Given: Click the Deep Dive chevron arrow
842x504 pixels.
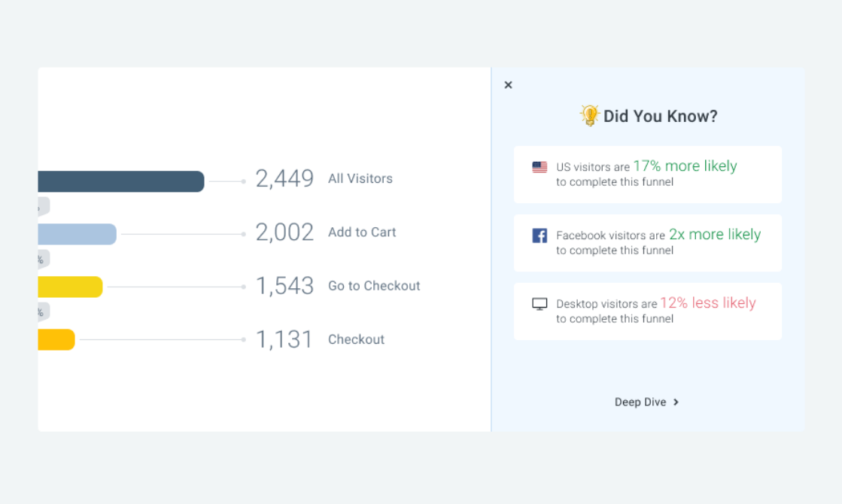Looking at the screenshot, I should coord(676,402).
